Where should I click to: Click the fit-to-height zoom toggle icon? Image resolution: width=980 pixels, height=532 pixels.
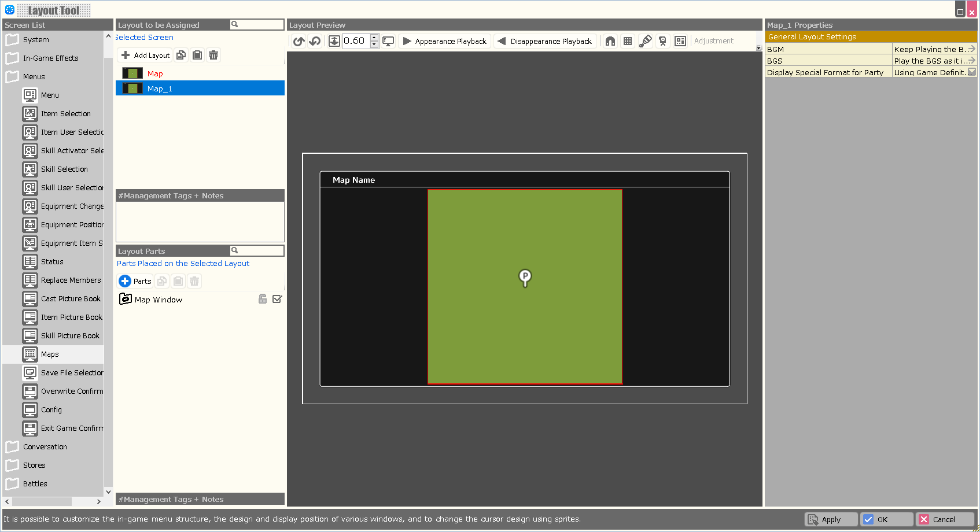334,41
